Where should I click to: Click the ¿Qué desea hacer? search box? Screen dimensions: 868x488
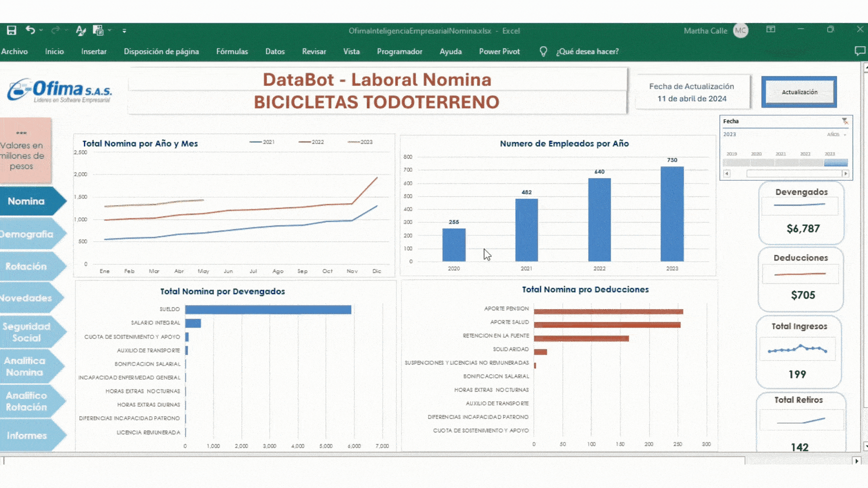coord(587,52)
